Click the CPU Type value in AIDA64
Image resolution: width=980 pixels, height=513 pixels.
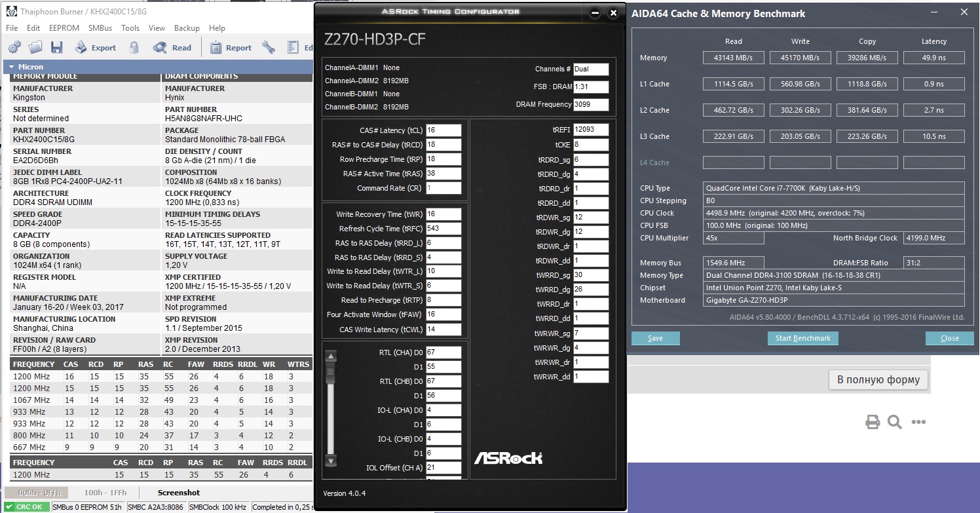tap(834, 188)
